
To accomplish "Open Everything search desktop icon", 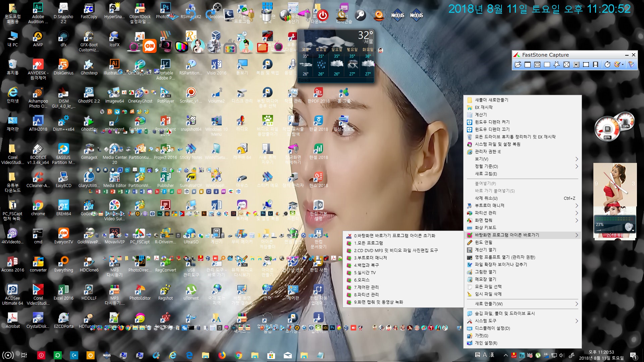I will pyautogui.click(x=63, y=264).
